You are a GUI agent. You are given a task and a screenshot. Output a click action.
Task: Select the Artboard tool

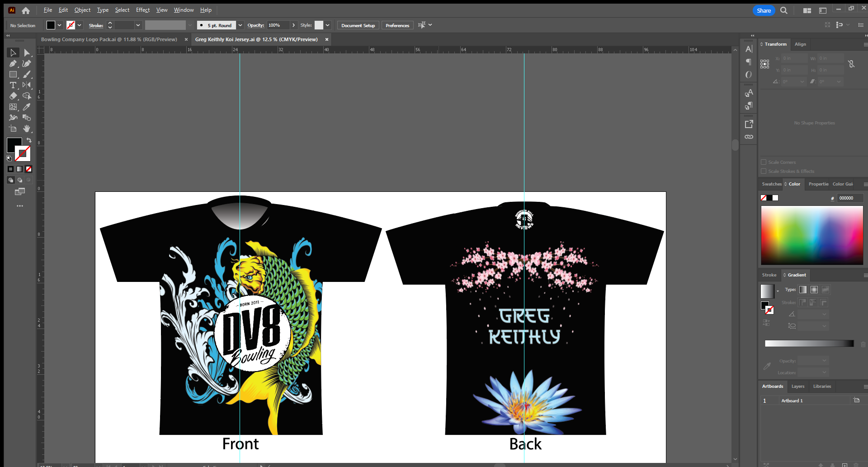tap(13, 129)
